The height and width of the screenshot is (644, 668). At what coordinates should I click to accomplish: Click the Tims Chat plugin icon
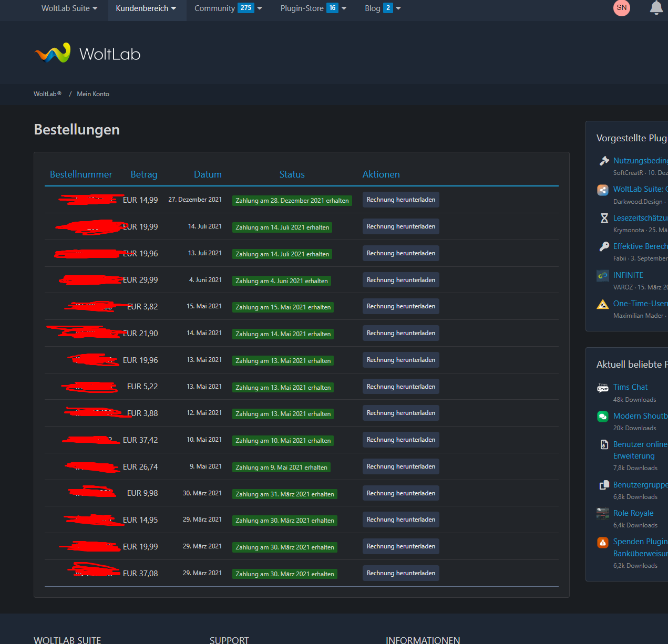pos(603,388)
